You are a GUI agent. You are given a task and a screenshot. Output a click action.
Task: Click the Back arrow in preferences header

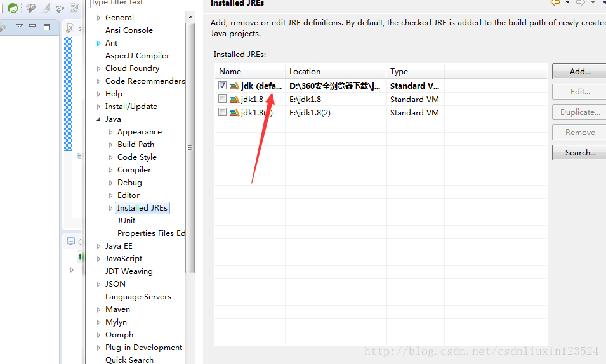[x=555, y=3]
